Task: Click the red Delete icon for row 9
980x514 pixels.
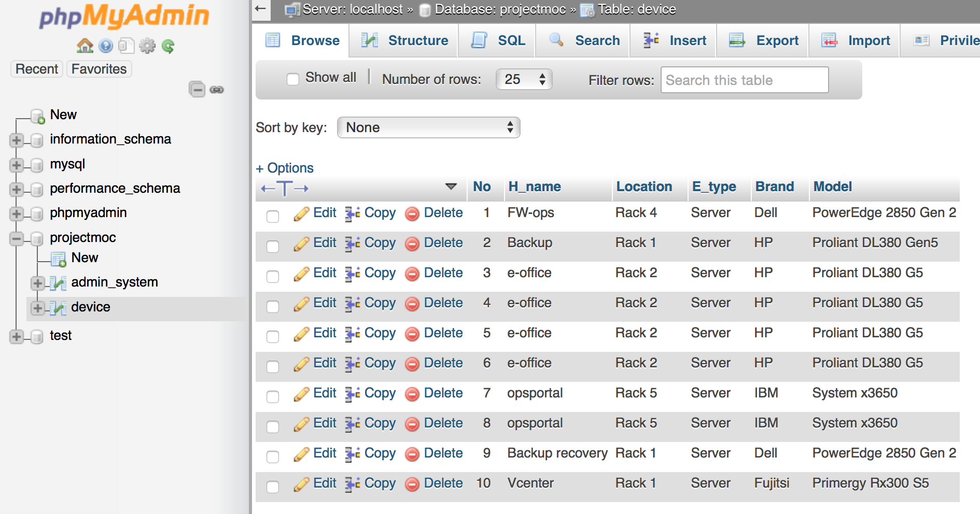Action: [412, 454]
